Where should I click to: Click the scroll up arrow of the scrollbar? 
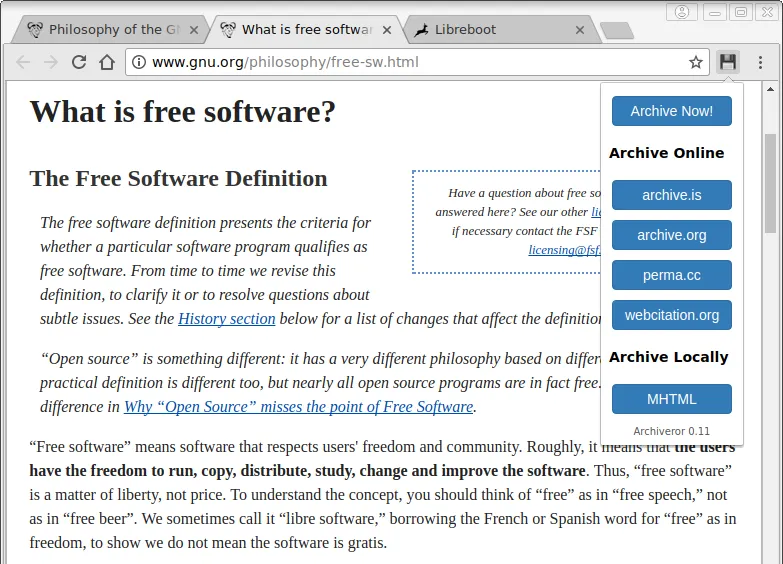770,89
